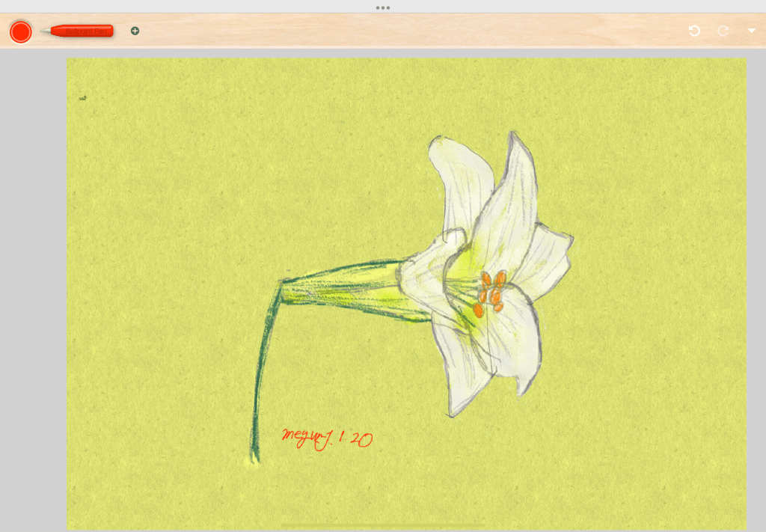
Task: Click the plus icon to add a tool
Action: 135,31
